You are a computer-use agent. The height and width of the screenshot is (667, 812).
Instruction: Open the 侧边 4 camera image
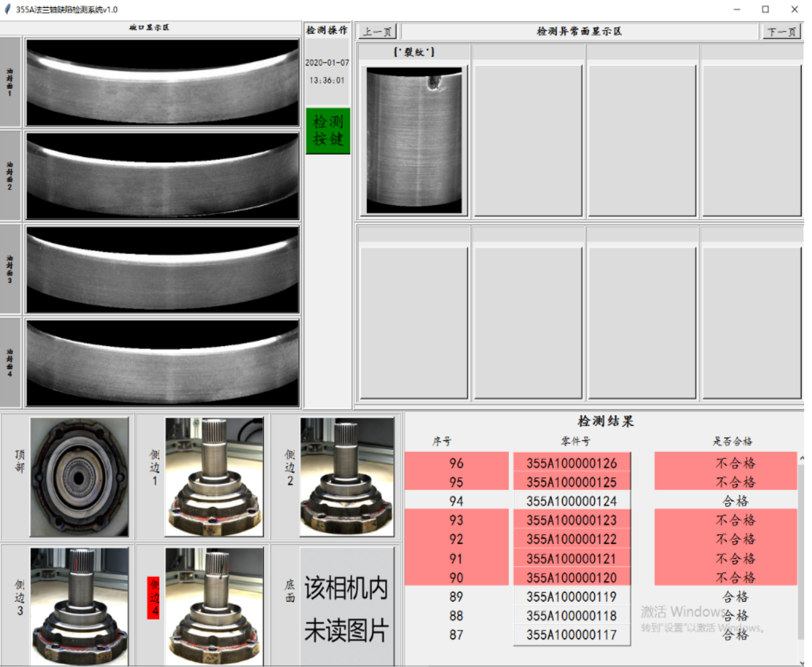[214, 606]
